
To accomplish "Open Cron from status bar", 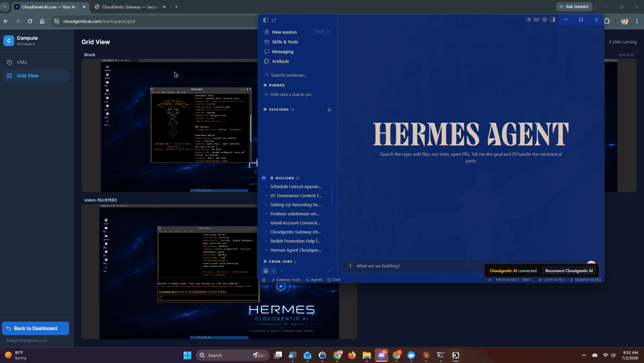I will [x=334, y=280].
